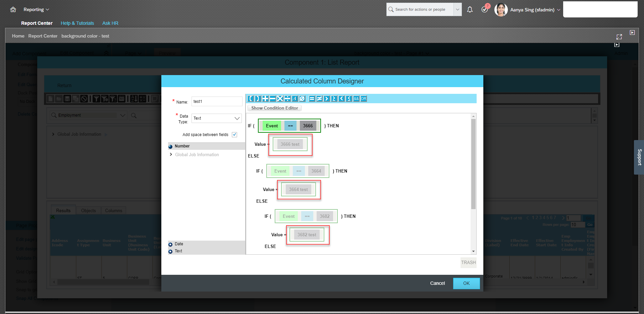
Task: Open Aanya Sing profile picture
Action: 501,10
